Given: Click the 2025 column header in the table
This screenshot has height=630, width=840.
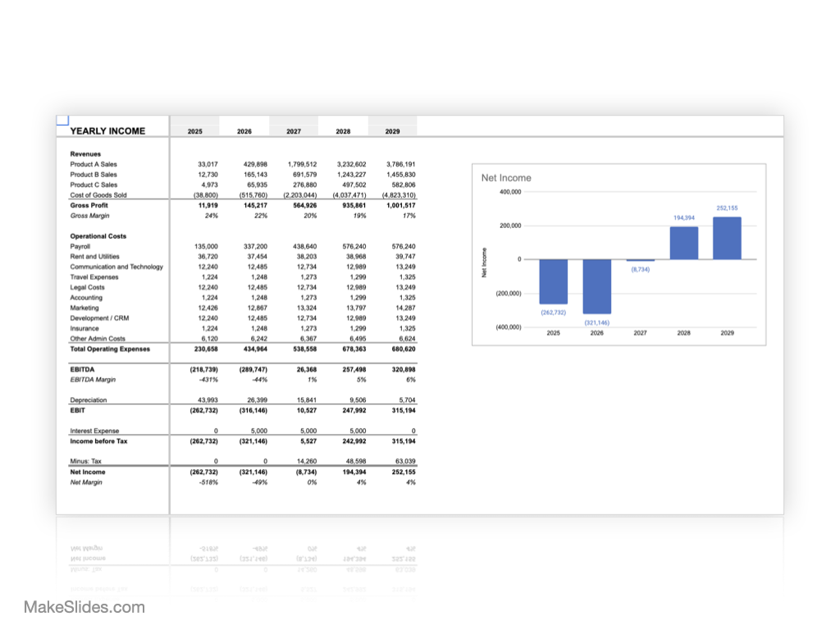Looking at the screenshot, I should [195, 131].
